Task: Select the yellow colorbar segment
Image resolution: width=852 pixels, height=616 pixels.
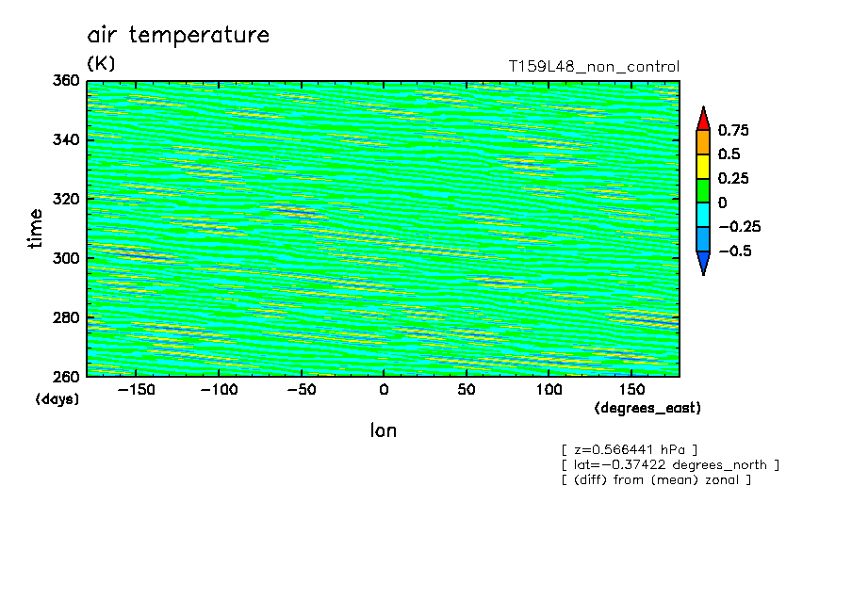Action: coord(703,166)
